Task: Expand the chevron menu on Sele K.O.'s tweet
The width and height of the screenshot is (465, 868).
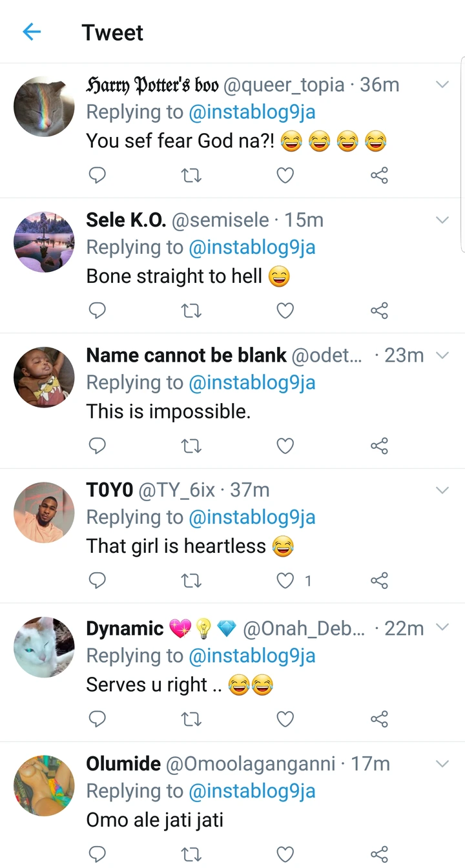Action: (442, 220)
